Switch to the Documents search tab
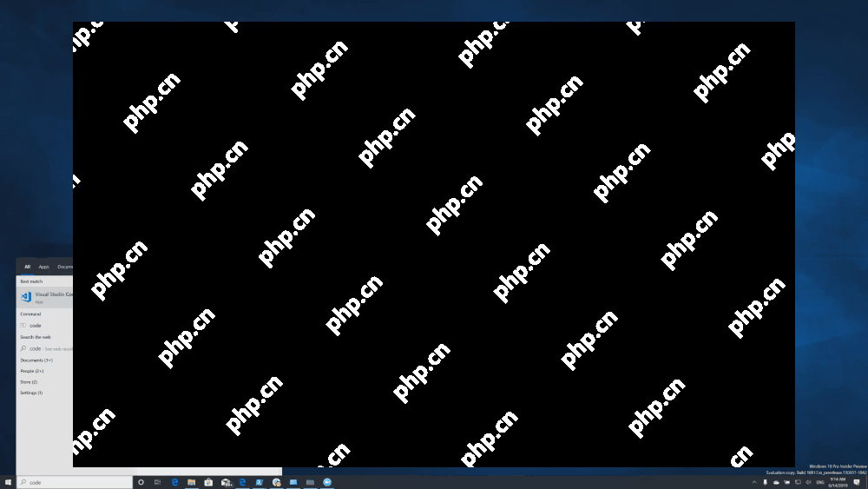Viewport: 868px width, 489px height. click(65, 267)
